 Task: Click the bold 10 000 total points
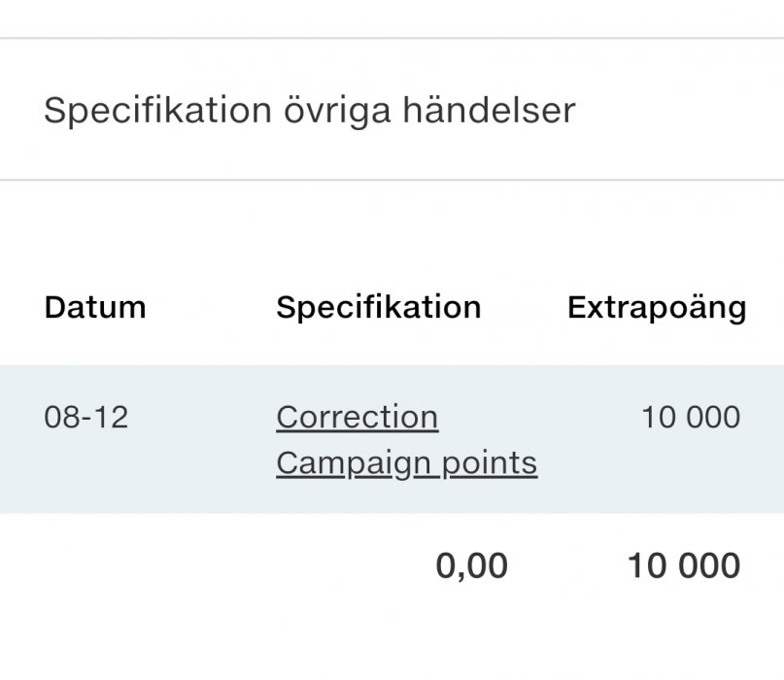(683, 566)
